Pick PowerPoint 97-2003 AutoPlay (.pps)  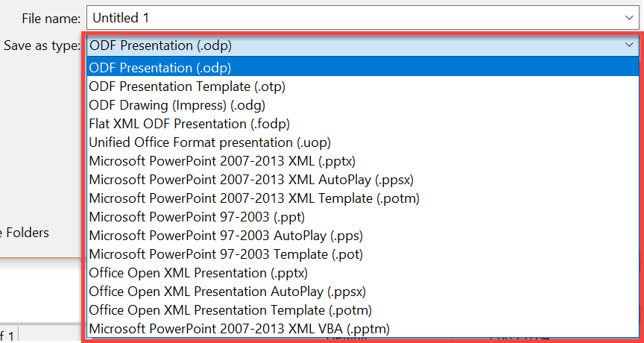pyautogui.click(x=363, y=236)
